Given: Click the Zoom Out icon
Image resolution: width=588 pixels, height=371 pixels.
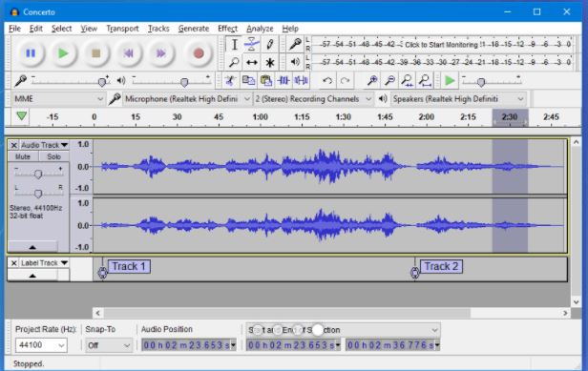Looking at the screenshot, I should pyautogui.click(x=389, y=80).
